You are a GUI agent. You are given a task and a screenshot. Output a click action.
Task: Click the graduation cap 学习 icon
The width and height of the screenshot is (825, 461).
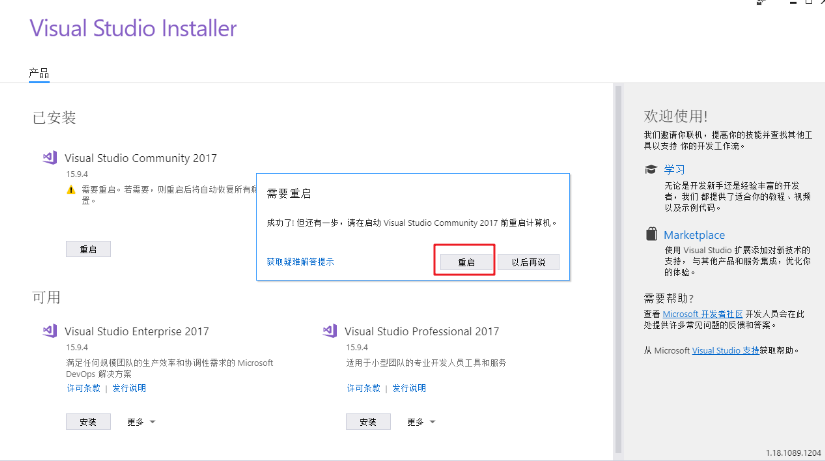tap(651, 170)
